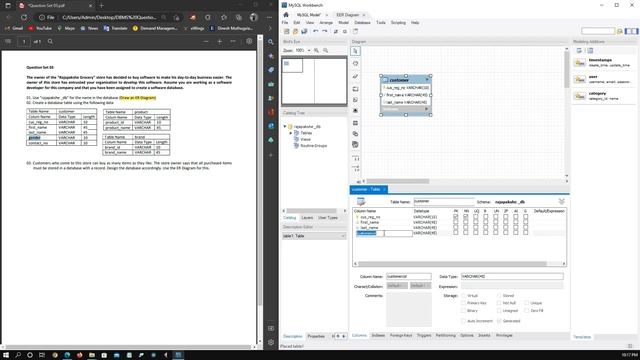The height and width of the screenshot is (360, 640).
Task: Open Windows Start menu
Action: tap(6, 355)
